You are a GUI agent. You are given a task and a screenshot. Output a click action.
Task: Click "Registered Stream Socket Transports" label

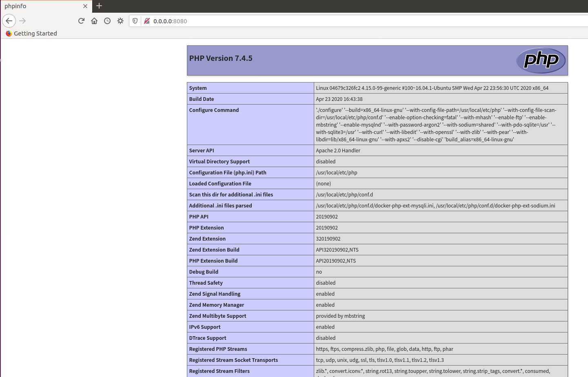coord(233,360)
